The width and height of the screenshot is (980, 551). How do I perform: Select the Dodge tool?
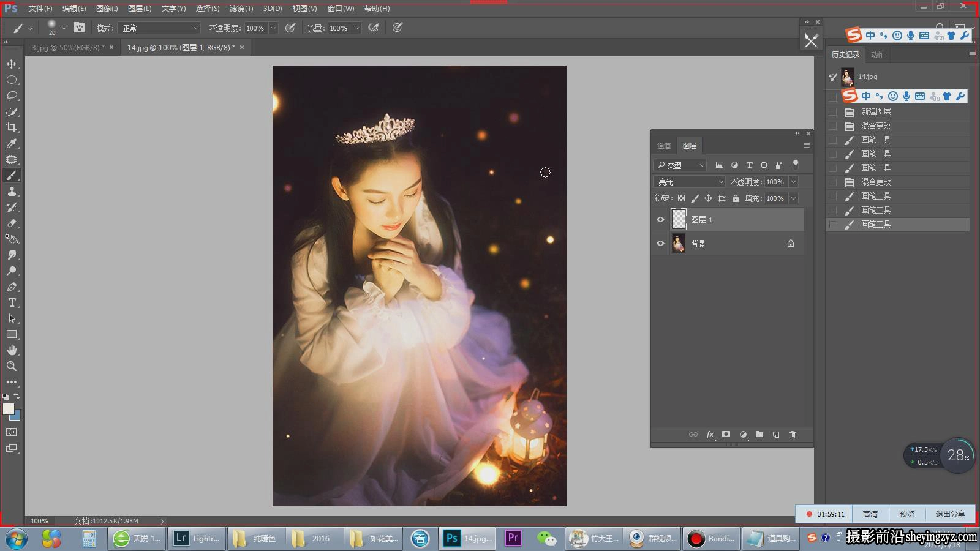coord(12,271)
